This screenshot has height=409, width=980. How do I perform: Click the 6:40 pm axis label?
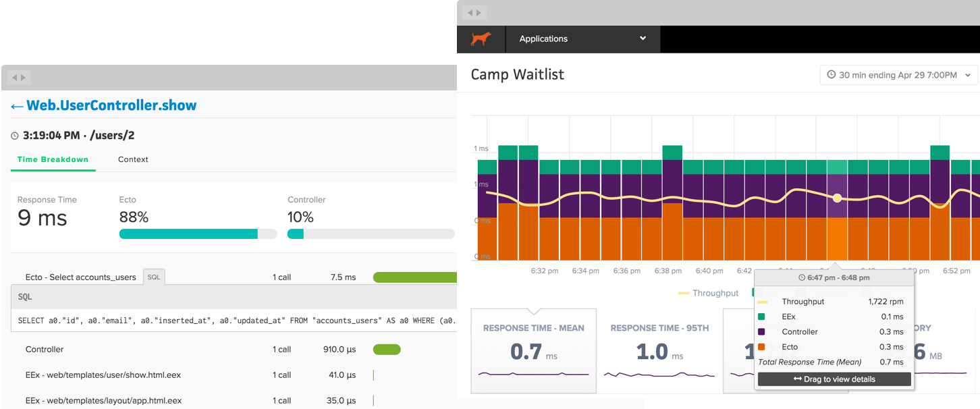pos(709,271)
